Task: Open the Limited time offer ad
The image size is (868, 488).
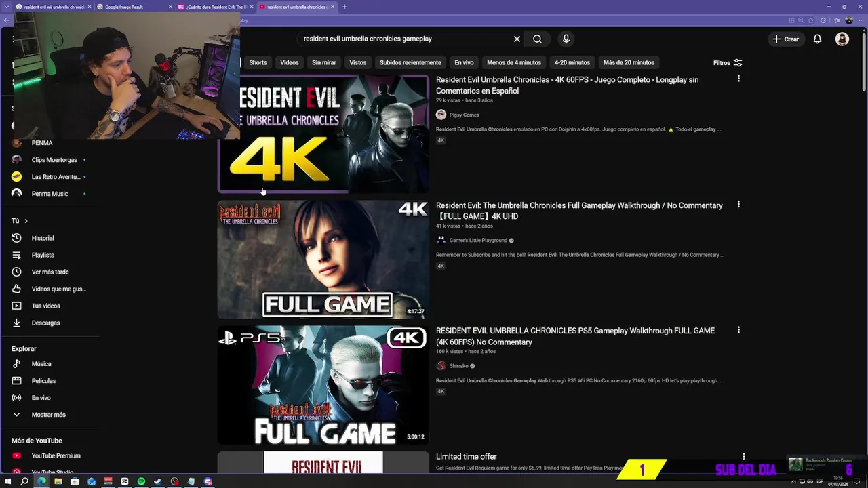Action: [467, 457]
